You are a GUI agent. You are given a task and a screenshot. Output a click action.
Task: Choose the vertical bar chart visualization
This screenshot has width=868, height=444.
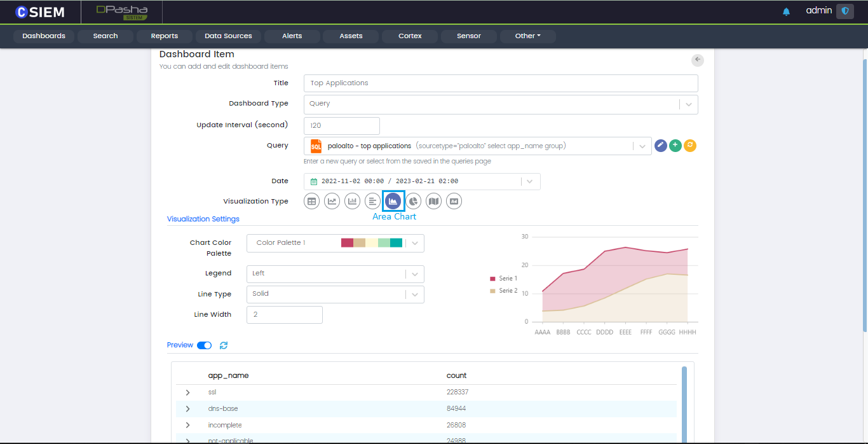[352, 201]
